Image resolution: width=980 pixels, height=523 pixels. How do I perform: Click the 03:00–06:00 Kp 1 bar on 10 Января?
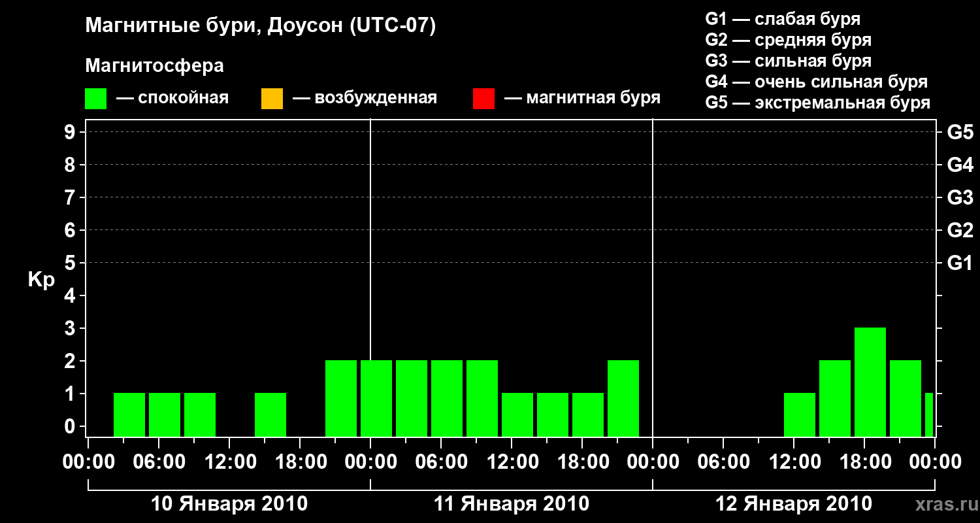click(129, 414)
